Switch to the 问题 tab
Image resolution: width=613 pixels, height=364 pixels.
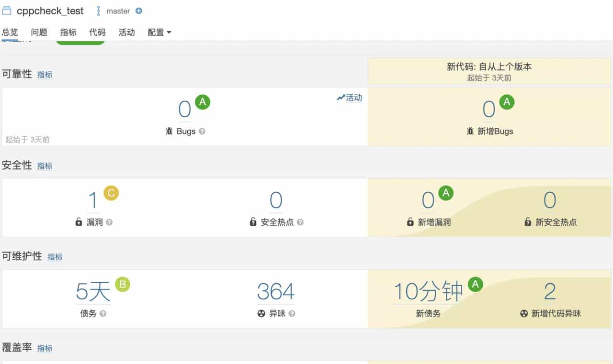(39, 33)
